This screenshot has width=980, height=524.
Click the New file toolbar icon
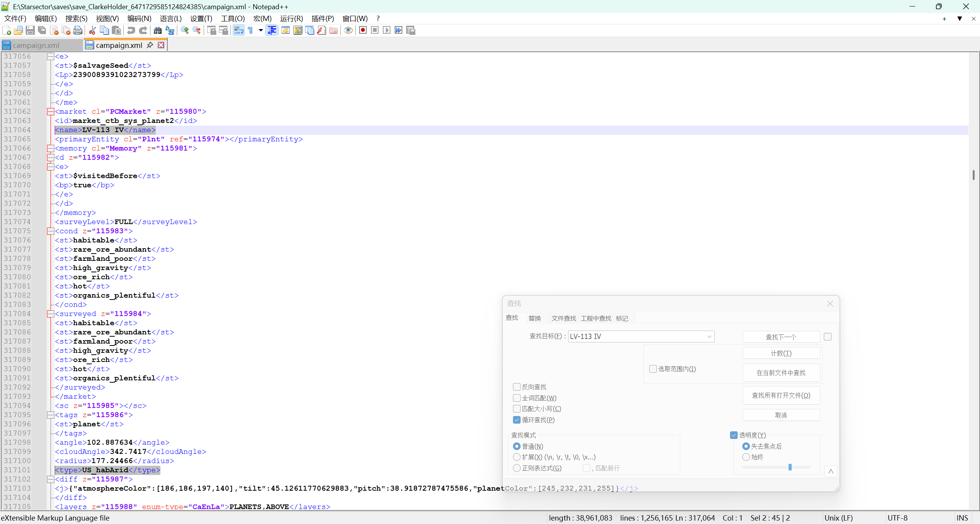(x=7, y=31)
